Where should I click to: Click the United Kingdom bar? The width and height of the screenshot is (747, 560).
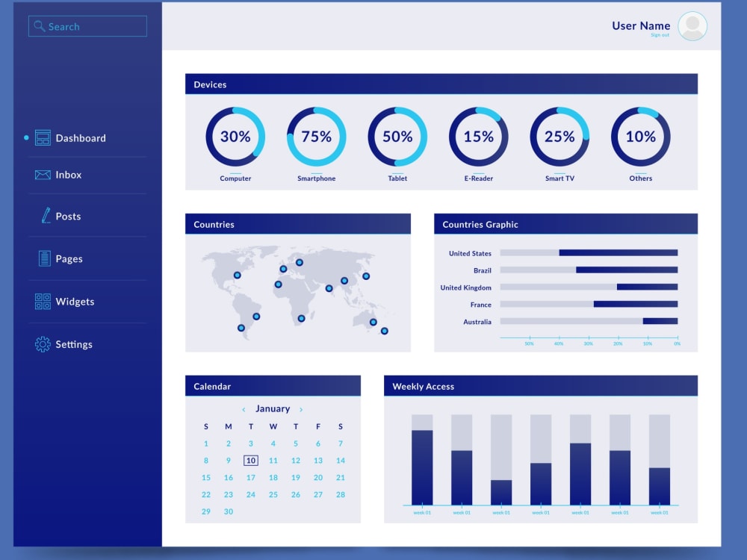point(589,287)
